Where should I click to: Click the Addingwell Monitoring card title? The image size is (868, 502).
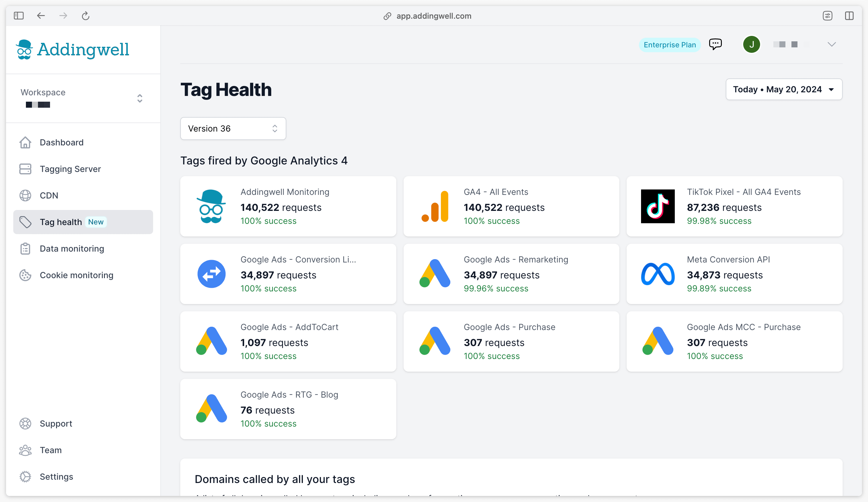[285, 192]
